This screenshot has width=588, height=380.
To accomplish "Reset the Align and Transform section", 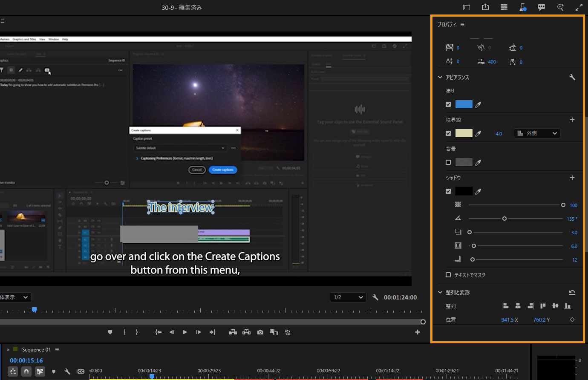I will [x=572, y=292].
